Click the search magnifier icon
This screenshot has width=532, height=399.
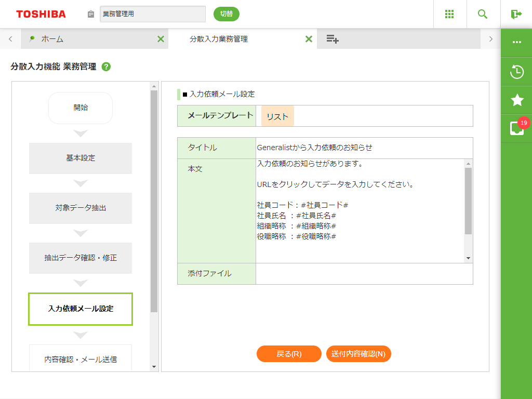pyautogui.click(x=483, y=14)
